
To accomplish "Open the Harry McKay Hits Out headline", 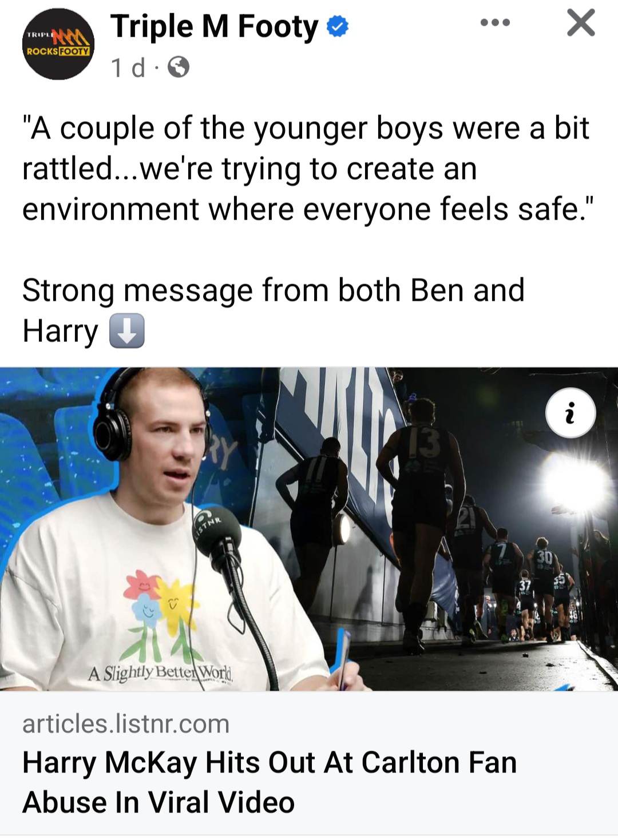I will pyautogui.click(x=270, y=782).
